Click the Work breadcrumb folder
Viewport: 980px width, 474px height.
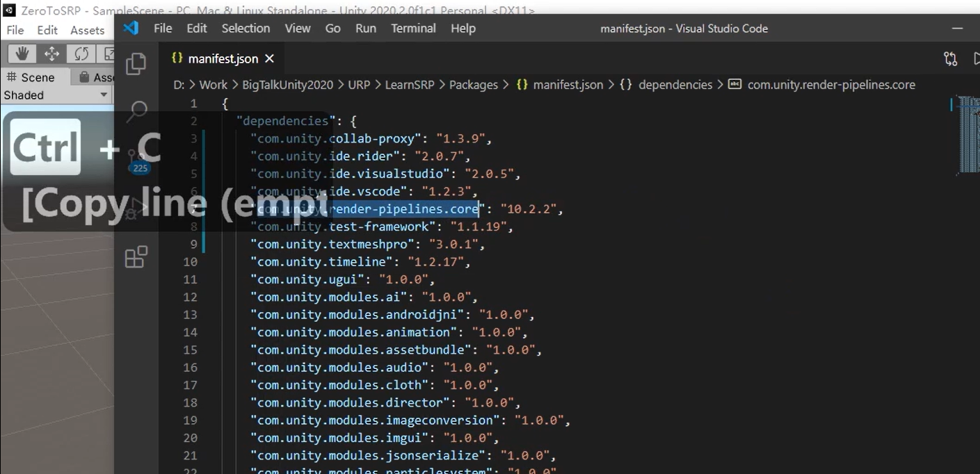click(213, 85)
